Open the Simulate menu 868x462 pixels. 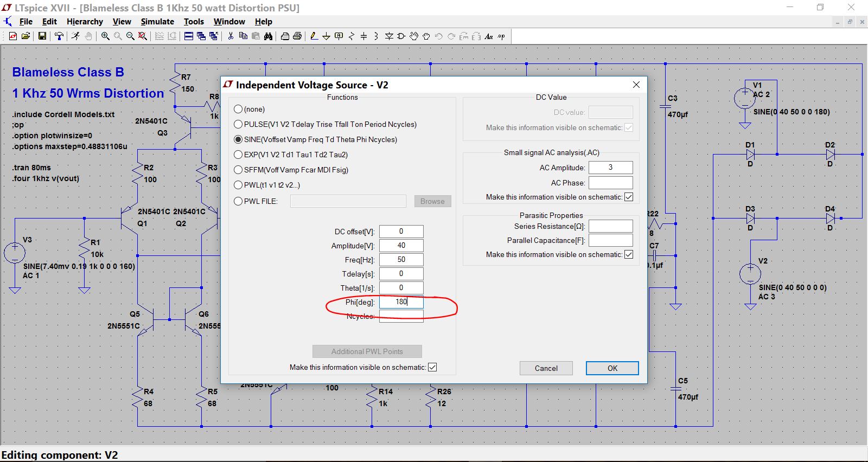click(157, 22)
